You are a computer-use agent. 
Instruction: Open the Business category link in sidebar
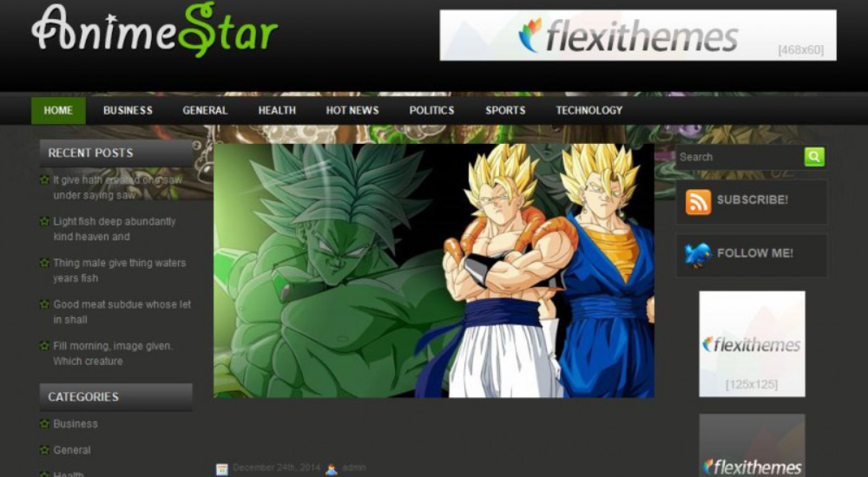76,424
